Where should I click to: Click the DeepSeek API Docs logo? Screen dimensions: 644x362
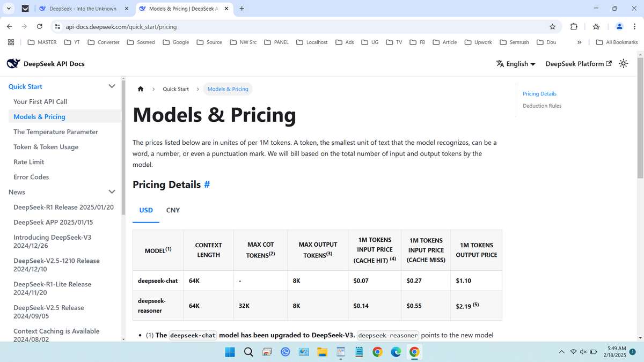click(13, 63)
